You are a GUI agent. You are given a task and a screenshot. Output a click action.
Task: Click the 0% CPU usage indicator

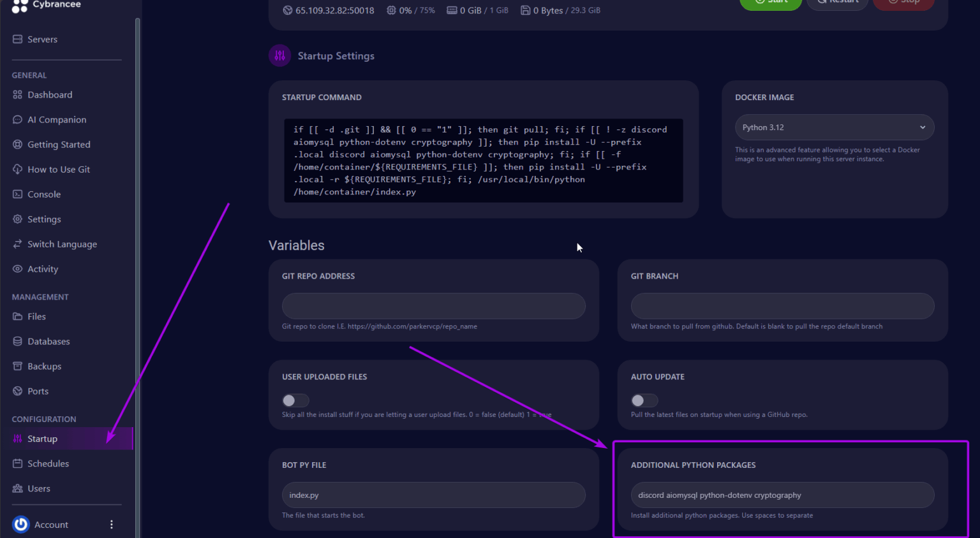click(410, 10)
